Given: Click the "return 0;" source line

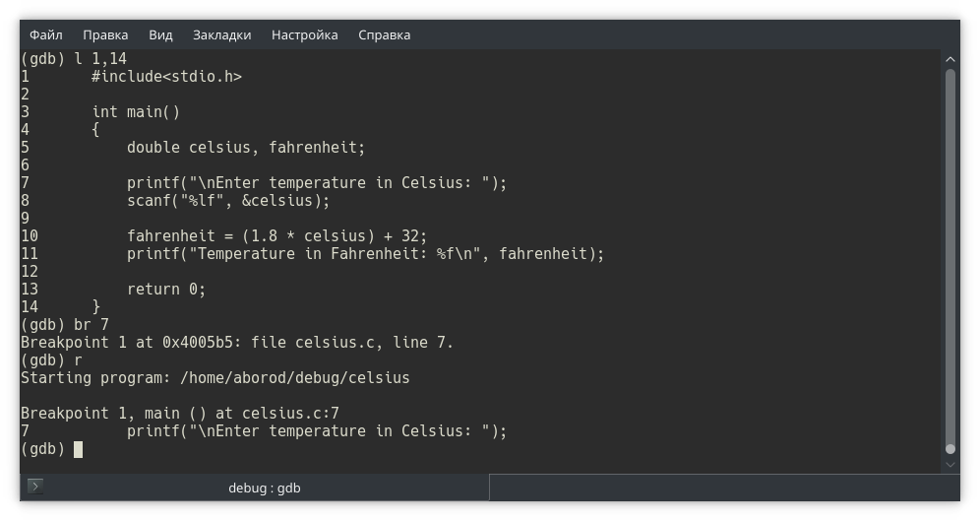Looking at the screenshot, I should (x=166, y=289).
